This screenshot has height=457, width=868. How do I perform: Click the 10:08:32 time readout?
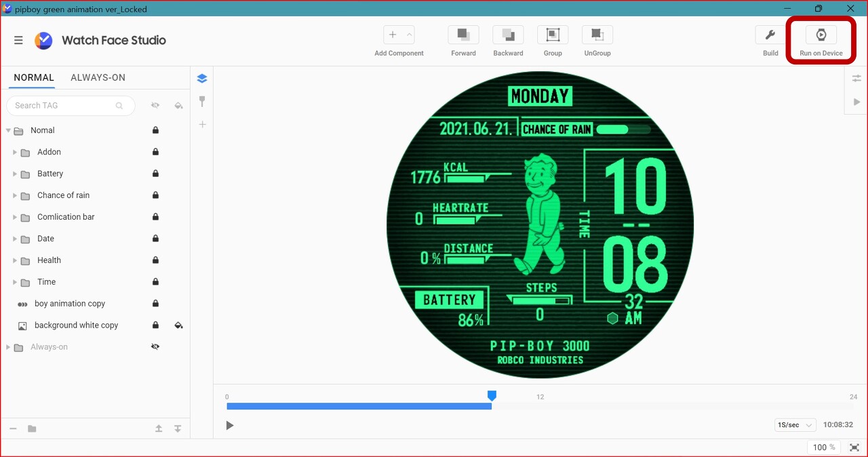pos(837,425)
